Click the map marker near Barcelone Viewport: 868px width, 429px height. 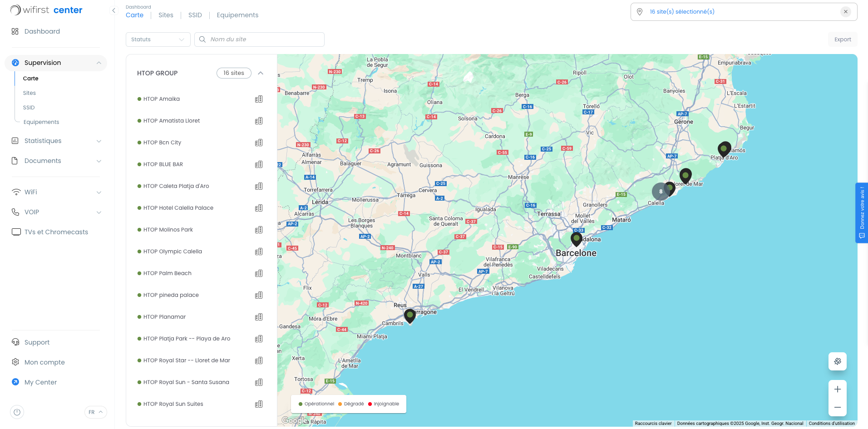pyautogui.click(x=577, y=239)
